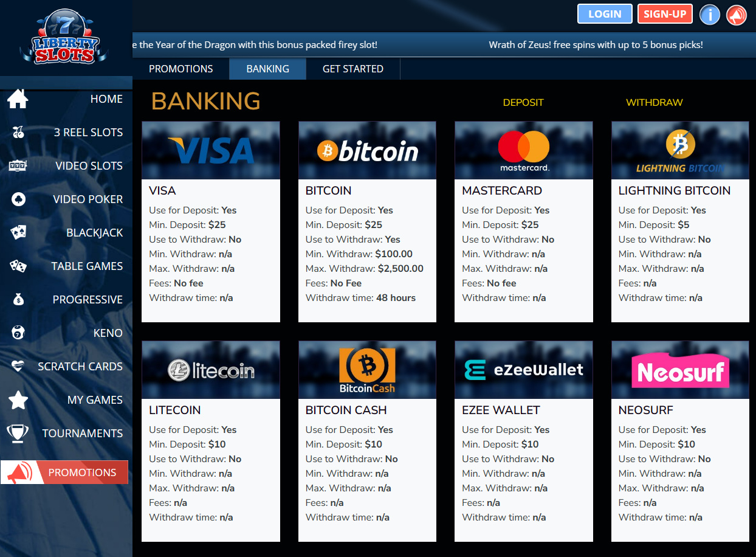The width and height of the screenshot is (756, 557).
Task: Select the cherries 3 Reel Slots icon
Action: 18,133
